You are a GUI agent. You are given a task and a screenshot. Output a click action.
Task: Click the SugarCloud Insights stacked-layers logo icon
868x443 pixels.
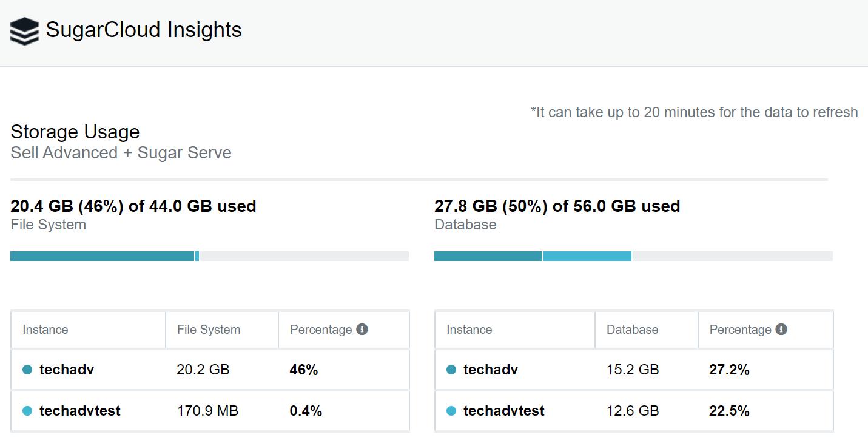(24, 30)
